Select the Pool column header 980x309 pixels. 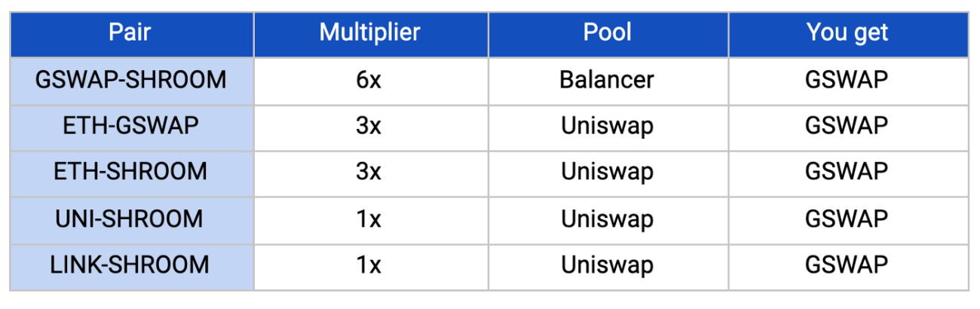608,32
